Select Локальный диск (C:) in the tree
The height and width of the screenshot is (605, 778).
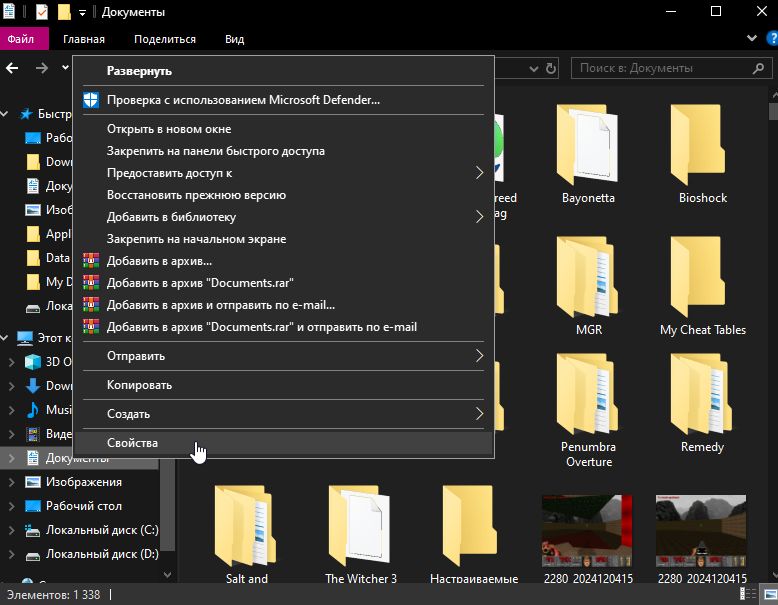click(x=102, y=530)
